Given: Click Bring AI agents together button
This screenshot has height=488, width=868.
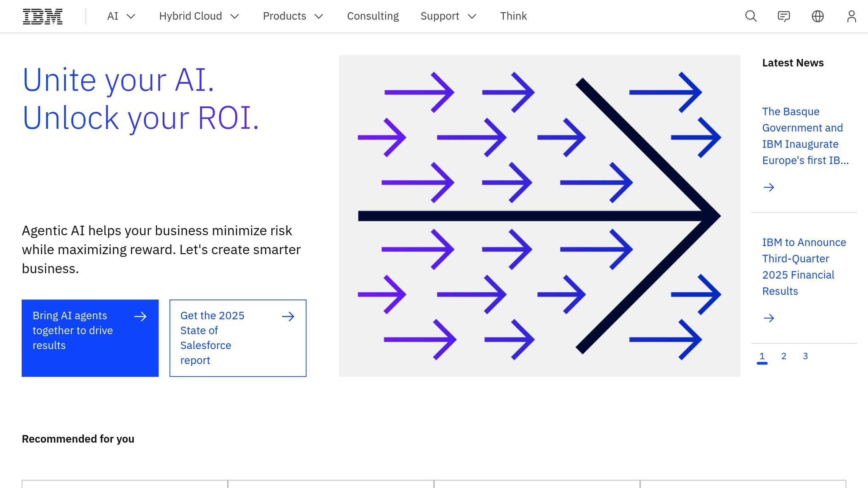Looking at the screenshot, I should [90, 338].
